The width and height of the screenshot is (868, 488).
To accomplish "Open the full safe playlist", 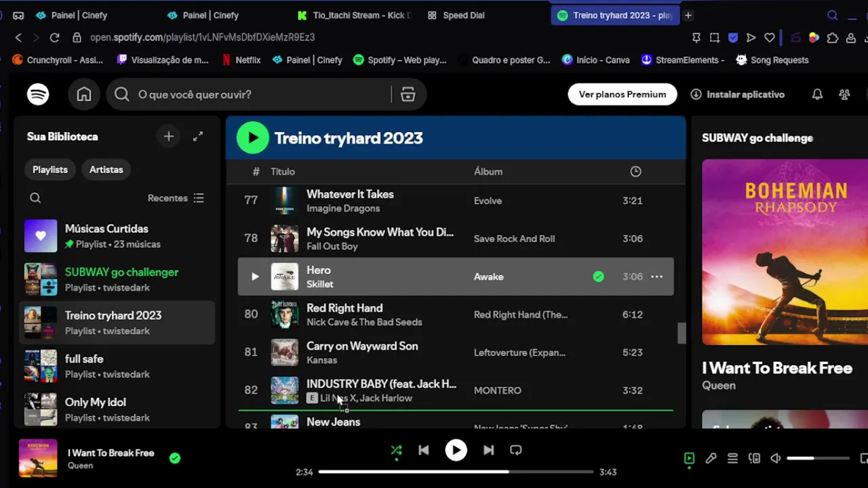I will (117, 366).
